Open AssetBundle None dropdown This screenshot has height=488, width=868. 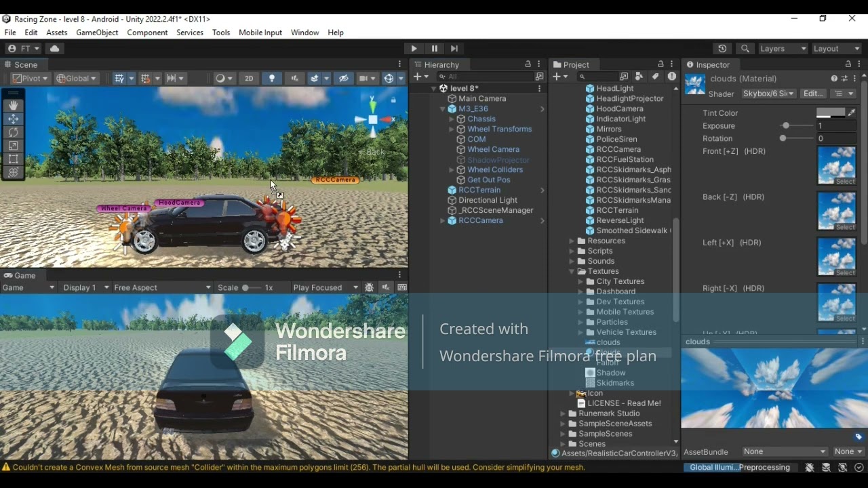click(785, 451)
